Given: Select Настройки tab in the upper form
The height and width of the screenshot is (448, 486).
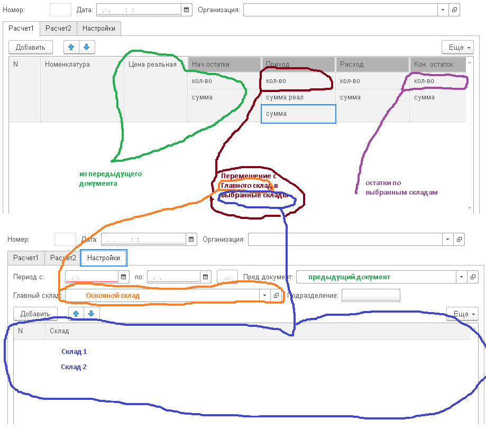Looking at the screenshot, I should (98, 28).
